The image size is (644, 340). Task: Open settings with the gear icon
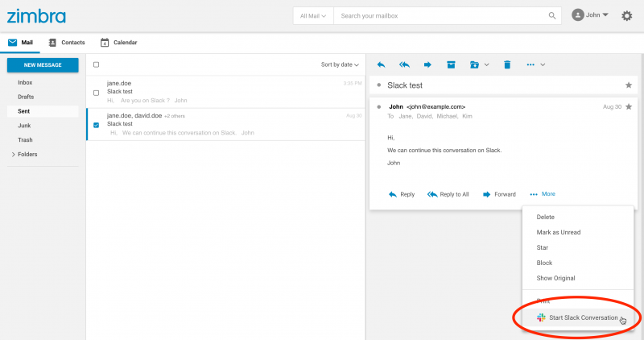click(x=627, y=15)
